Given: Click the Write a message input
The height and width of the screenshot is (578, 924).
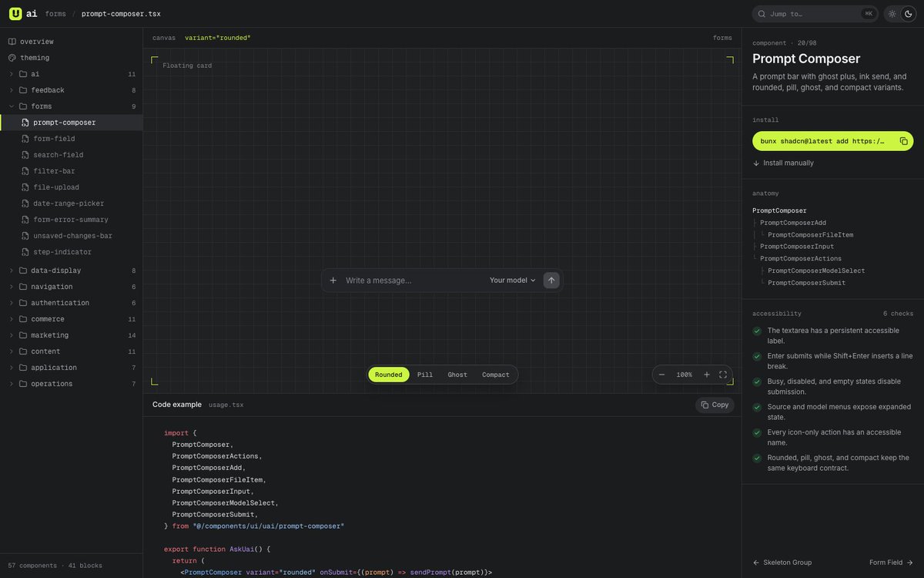Looking at the screenshot, I should pos(412,281).
